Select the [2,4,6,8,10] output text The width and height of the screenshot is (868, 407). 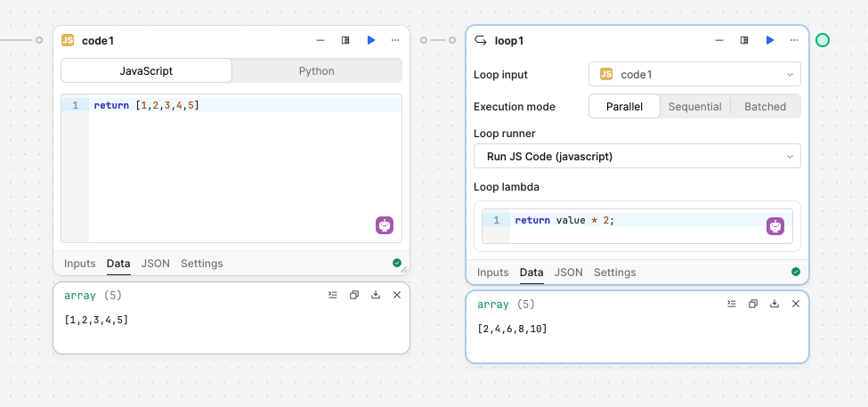512,329
